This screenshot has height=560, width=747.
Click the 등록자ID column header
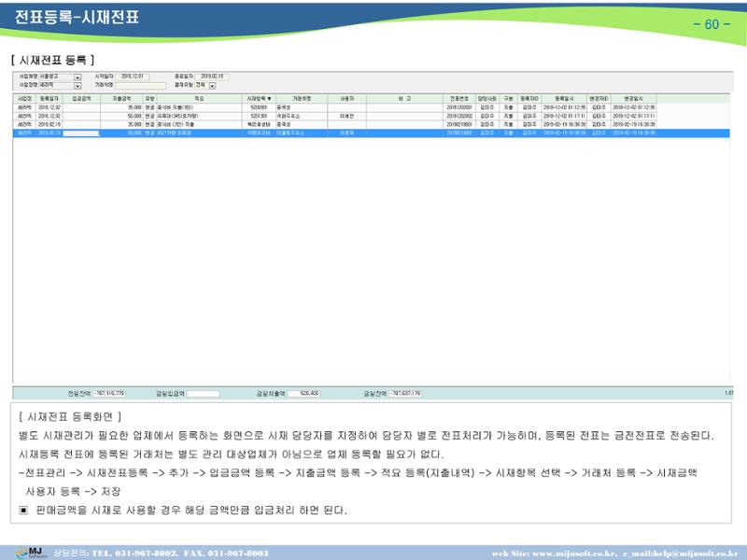(529, 99)
